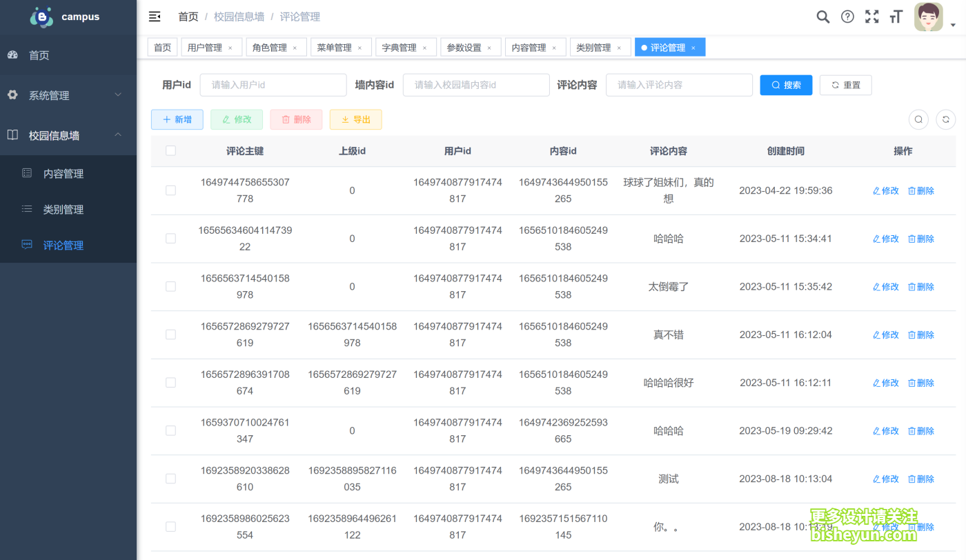Switch to 首页 tab
Image resolution: width=966 pixels, height=560 pixels.
162,47
